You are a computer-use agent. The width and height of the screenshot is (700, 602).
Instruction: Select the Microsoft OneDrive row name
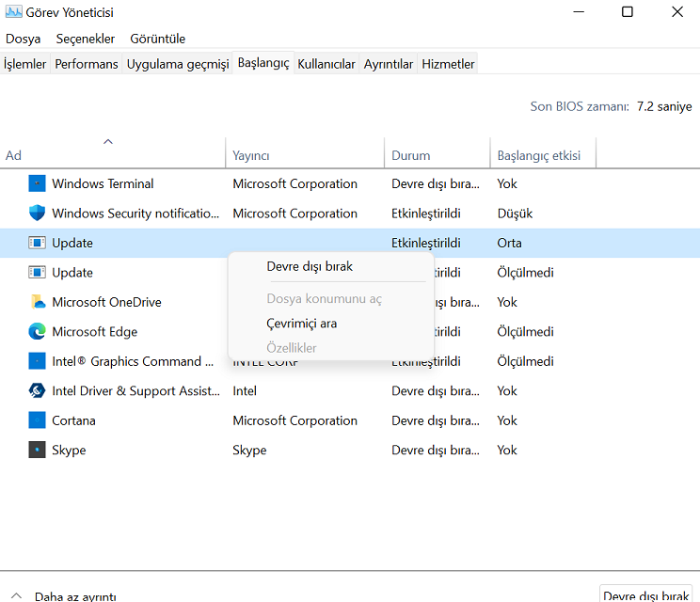pos(106,302)
